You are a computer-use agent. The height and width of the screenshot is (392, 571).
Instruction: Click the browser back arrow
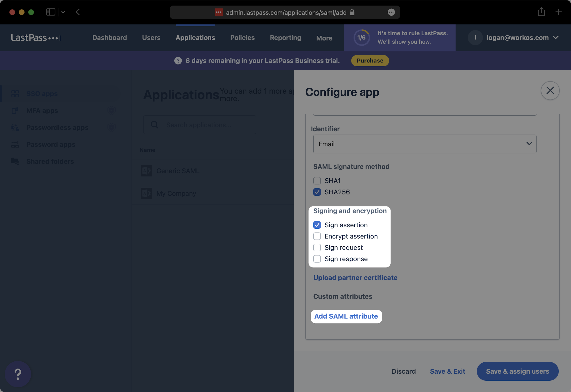[78, 12]
